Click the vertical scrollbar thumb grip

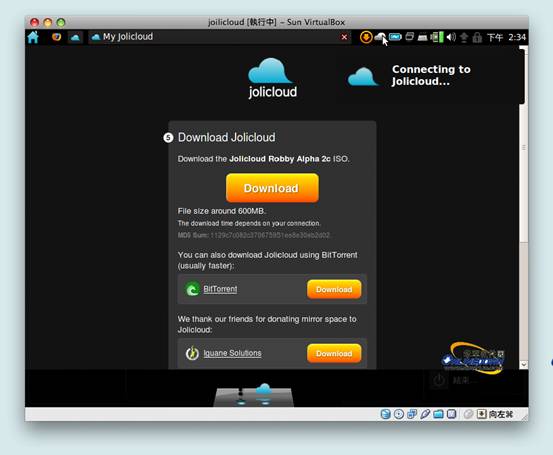click(x=524, y=147)
